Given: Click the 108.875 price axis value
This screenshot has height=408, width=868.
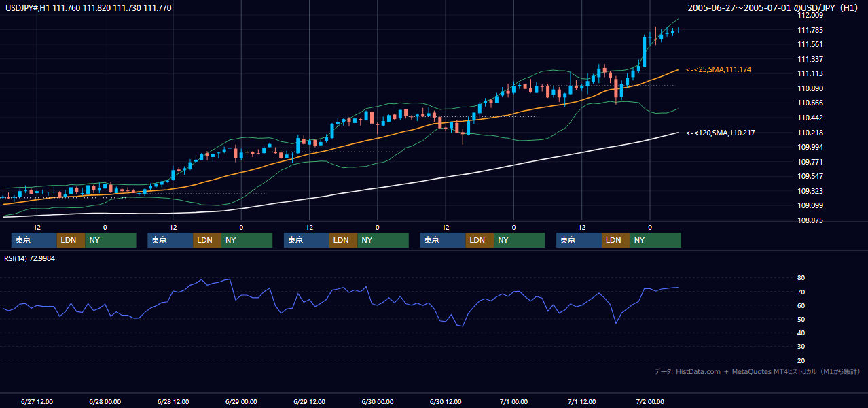Looking at the screenshot, I should pyautogui.click(x=810, y=220).
